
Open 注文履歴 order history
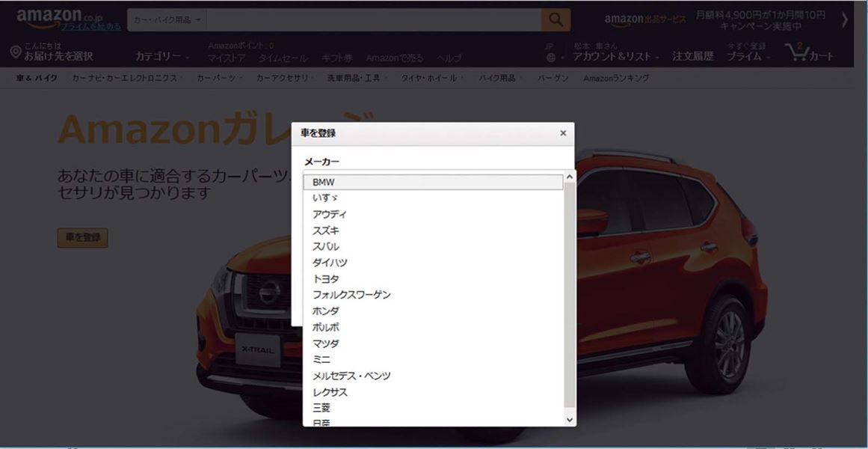tap(693, 56)
